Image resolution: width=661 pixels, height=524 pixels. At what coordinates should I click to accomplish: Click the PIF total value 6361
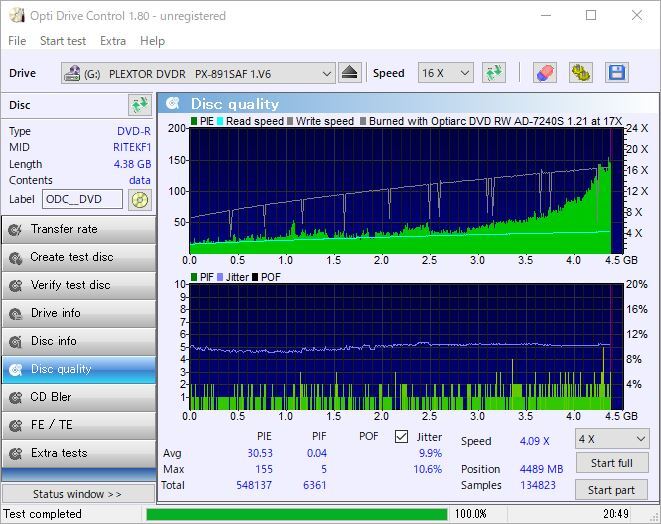(314, 485)
